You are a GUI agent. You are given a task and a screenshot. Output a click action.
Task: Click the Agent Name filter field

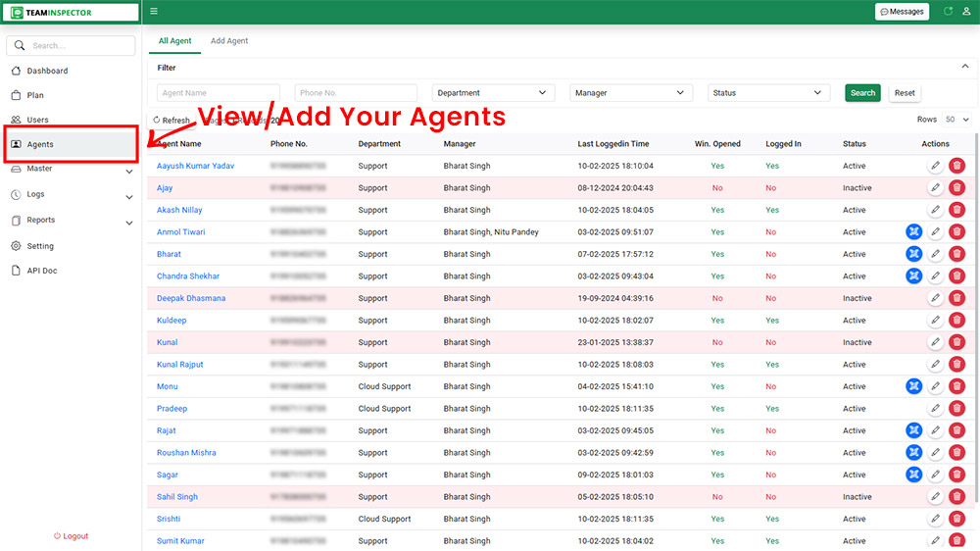click(218, 93)
